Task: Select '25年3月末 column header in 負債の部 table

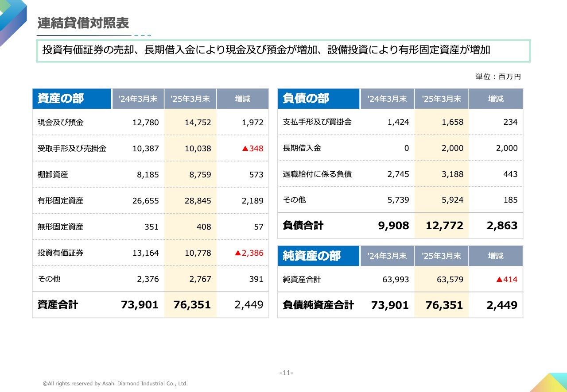Action: pyautogui.click(x=441, y=99)
